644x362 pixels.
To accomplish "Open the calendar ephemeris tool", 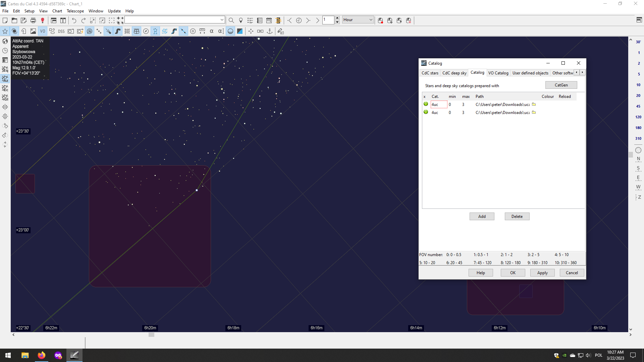I will pyautogui.click(x=269, y=20).
